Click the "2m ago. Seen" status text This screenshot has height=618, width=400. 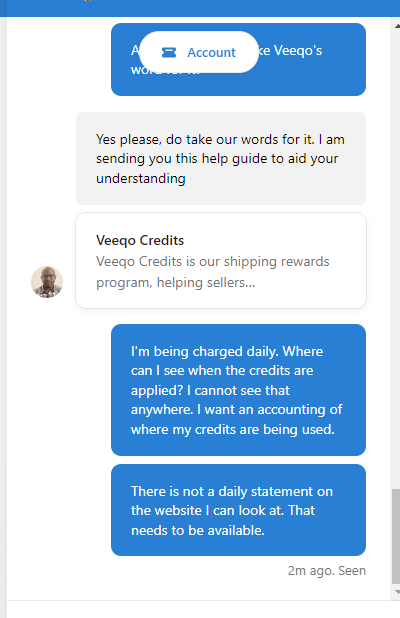pyautogui.click(x=327, y=570)
